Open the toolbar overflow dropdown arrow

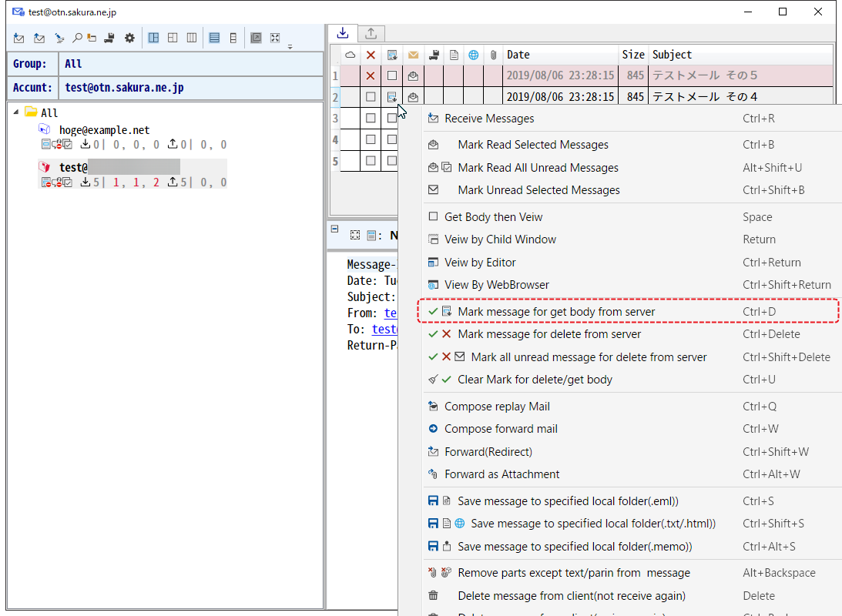(x=290, y=47)
